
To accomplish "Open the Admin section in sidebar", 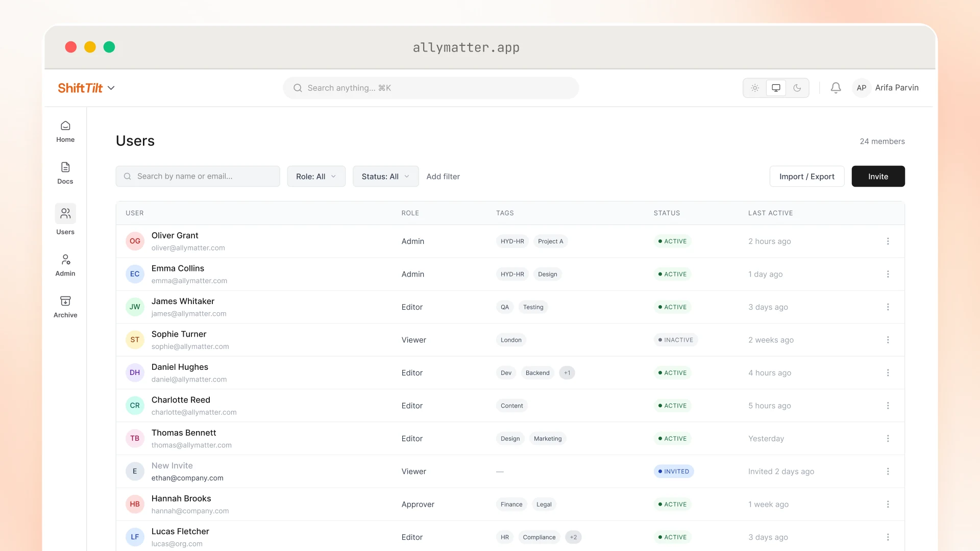I will 65,265.
